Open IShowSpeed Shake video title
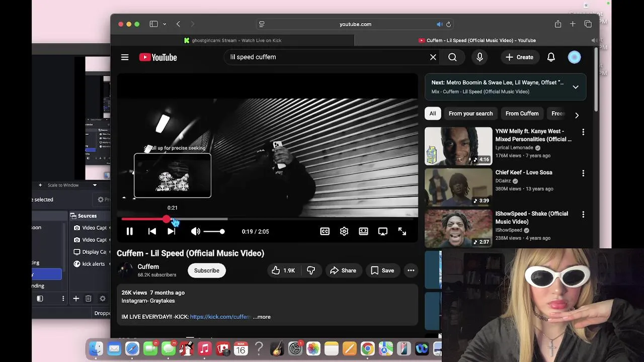 (x=532, y=218)
